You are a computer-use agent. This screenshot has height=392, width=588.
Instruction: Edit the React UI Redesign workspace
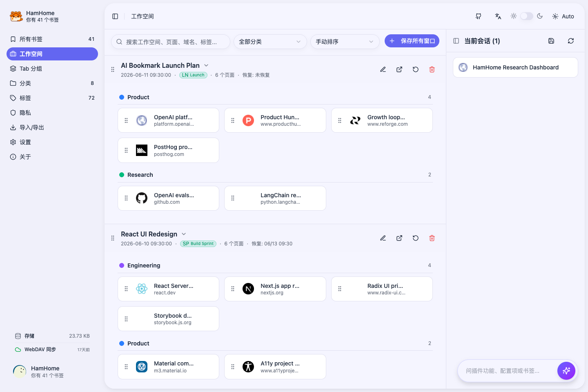coord(383,238)
